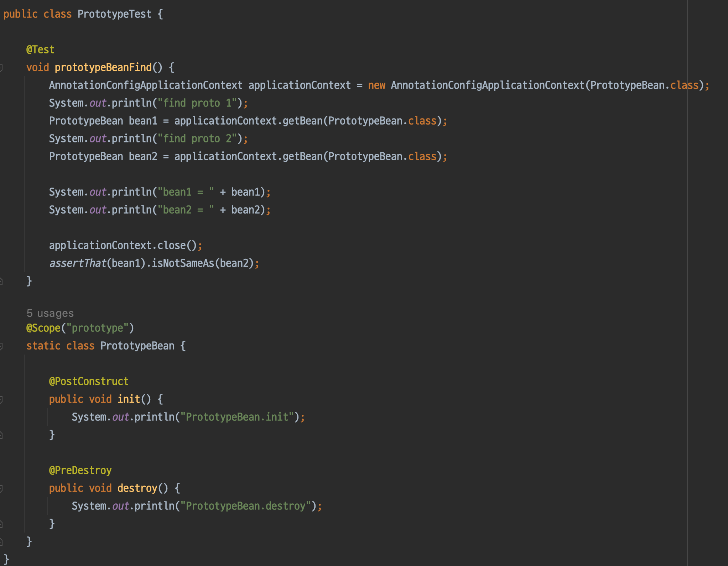
Task: Click the isNotSameAs method call
Action: tap(182, 263)
